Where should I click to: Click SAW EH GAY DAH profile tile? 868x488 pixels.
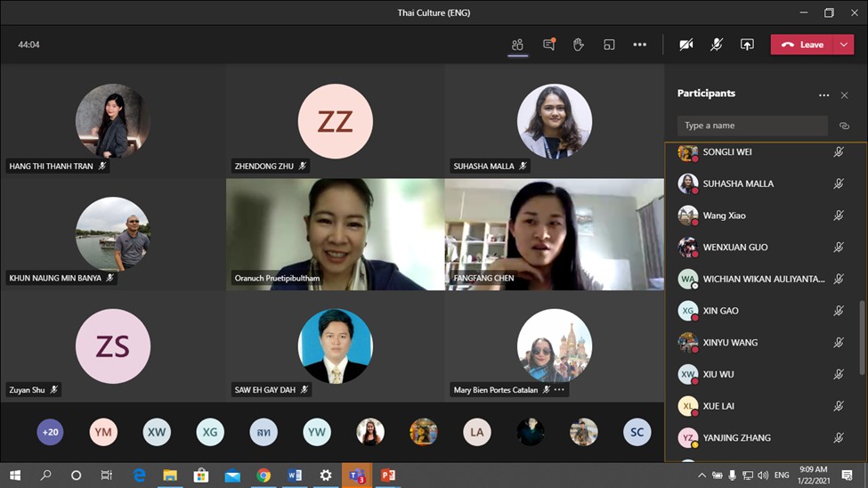[335, 346]
